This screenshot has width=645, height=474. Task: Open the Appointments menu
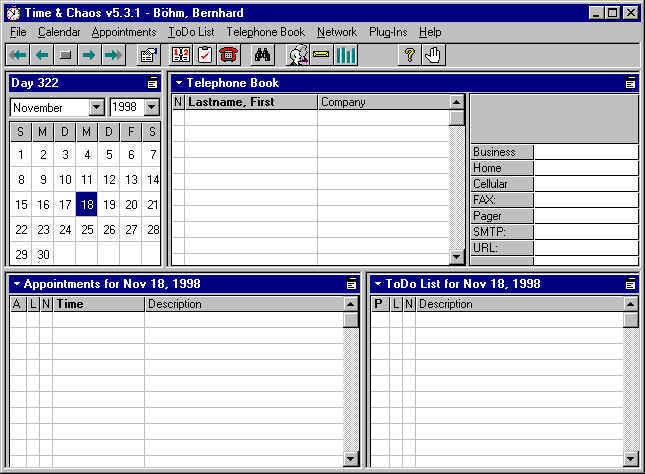pyautogui.click(x=124, y=32)
